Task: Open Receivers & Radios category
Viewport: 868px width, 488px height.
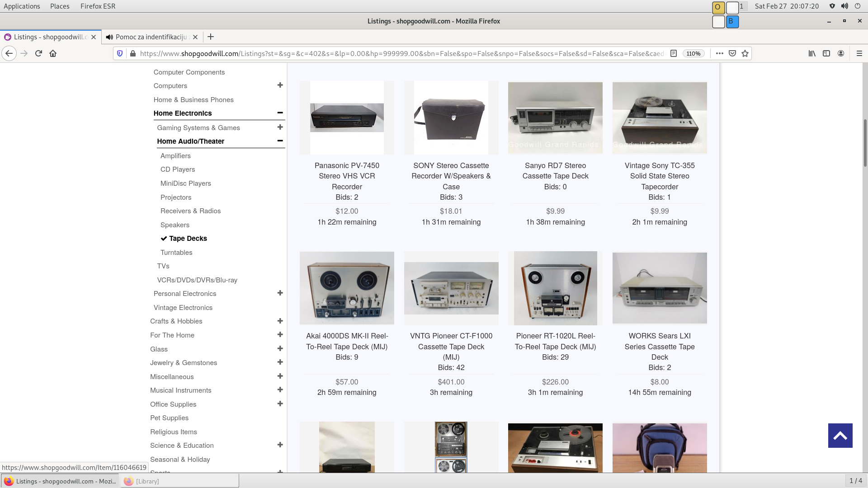Action: click(190, 211)
